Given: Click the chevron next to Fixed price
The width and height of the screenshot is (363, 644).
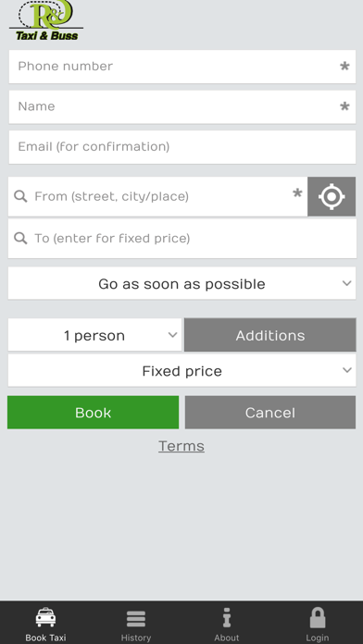Looking at the screenshot, I should pyautogui.click(x=347, y=370).
